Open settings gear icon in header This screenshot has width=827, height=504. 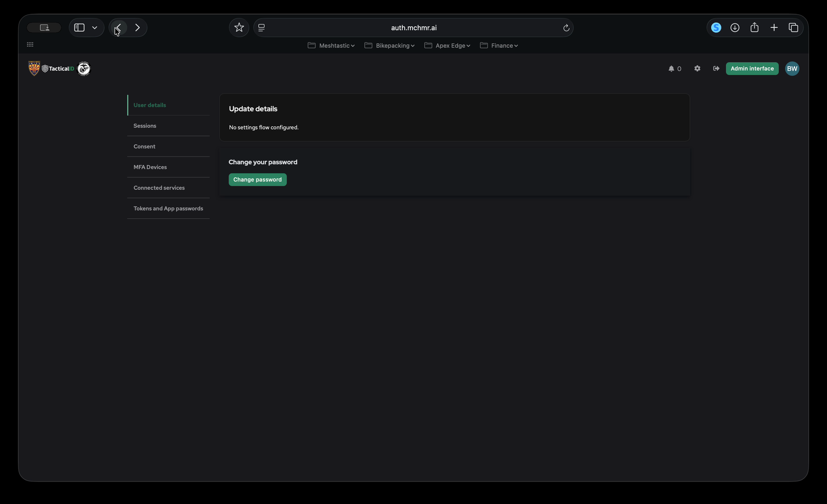coord(697,68)
